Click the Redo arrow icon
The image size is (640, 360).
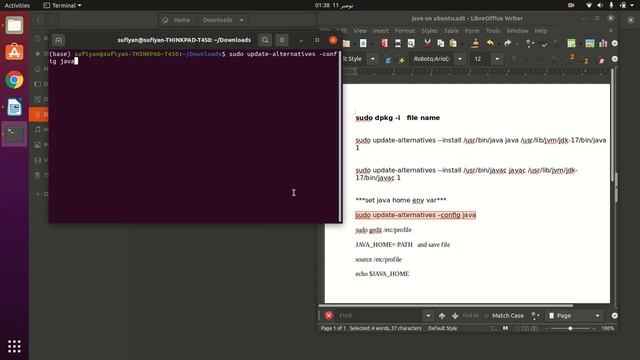[507, 43]
